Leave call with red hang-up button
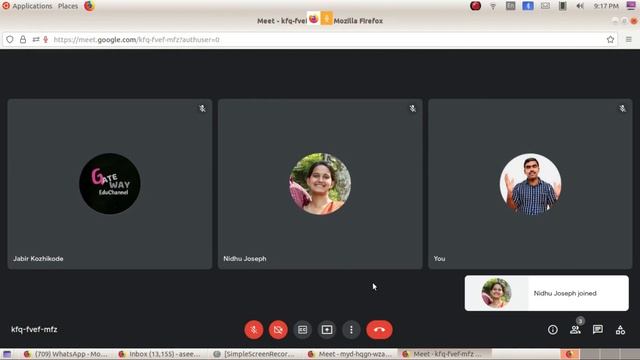The image size is (640, 360). click(379, 329)
